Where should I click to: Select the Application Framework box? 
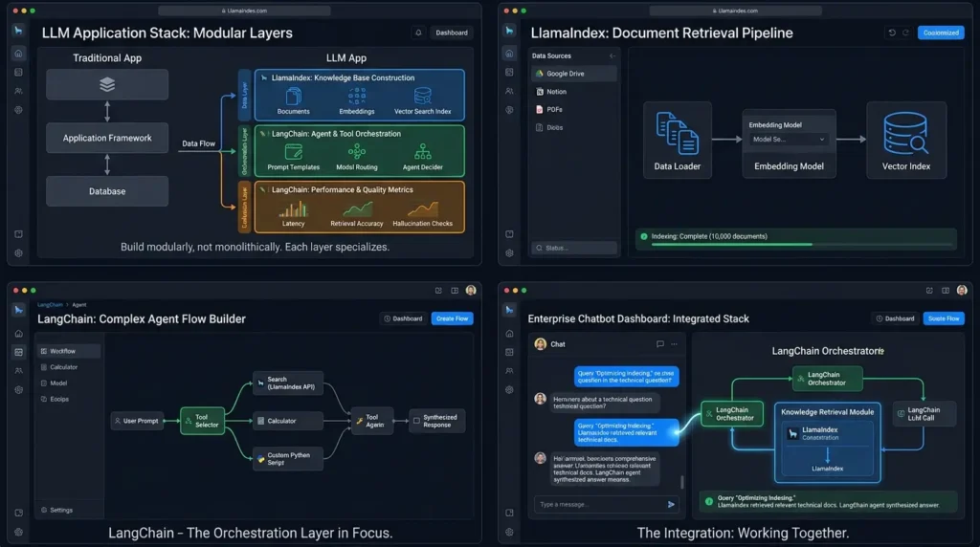click(107, 138)
